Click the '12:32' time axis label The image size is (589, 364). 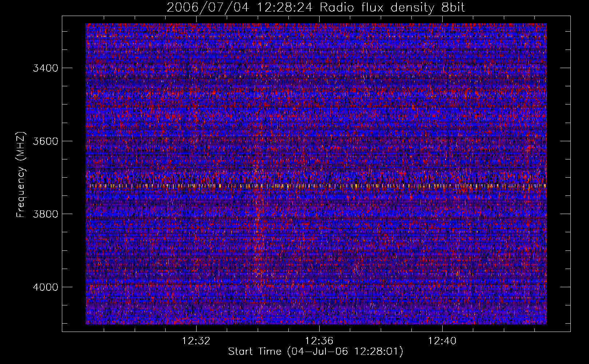pos(196,341)
